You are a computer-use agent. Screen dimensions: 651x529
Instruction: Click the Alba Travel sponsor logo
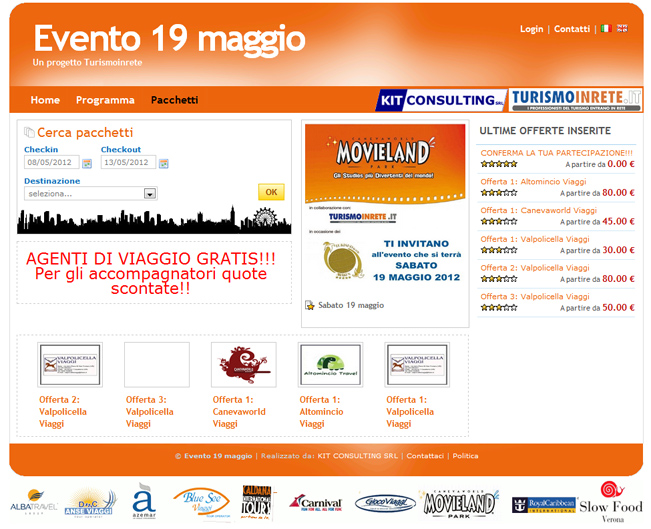tap(34, 502)
